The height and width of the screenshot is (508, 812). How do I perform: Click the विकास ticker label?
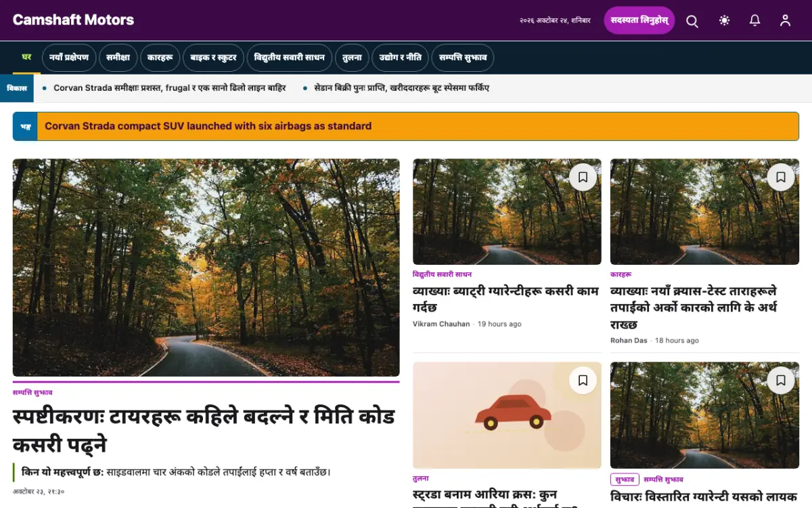point(17,88)
